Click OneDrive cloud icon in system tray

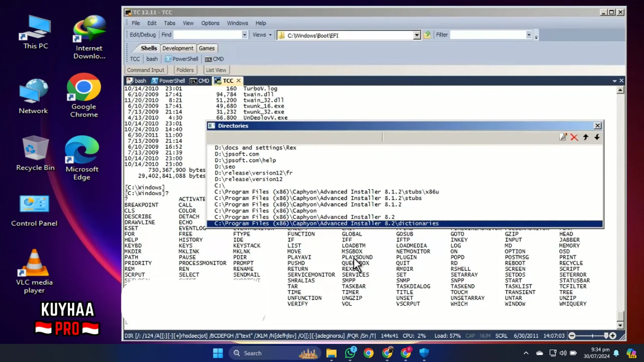coord(539,353)
